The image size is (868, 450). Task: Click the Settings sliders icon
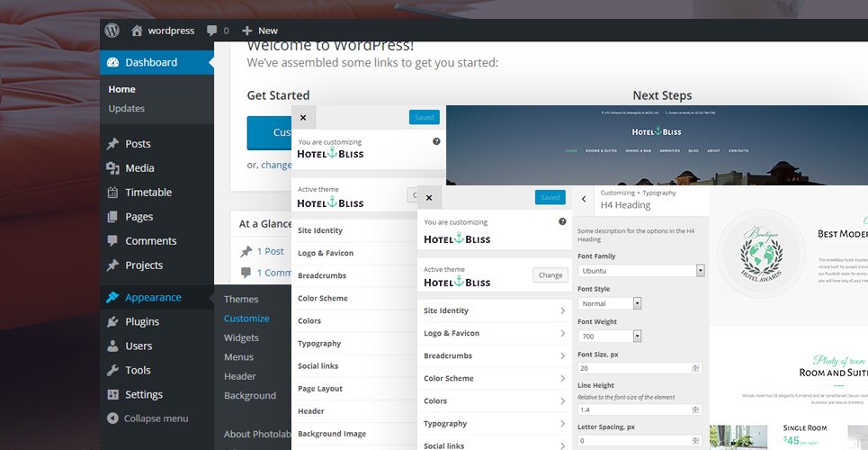tap(113, 394)
